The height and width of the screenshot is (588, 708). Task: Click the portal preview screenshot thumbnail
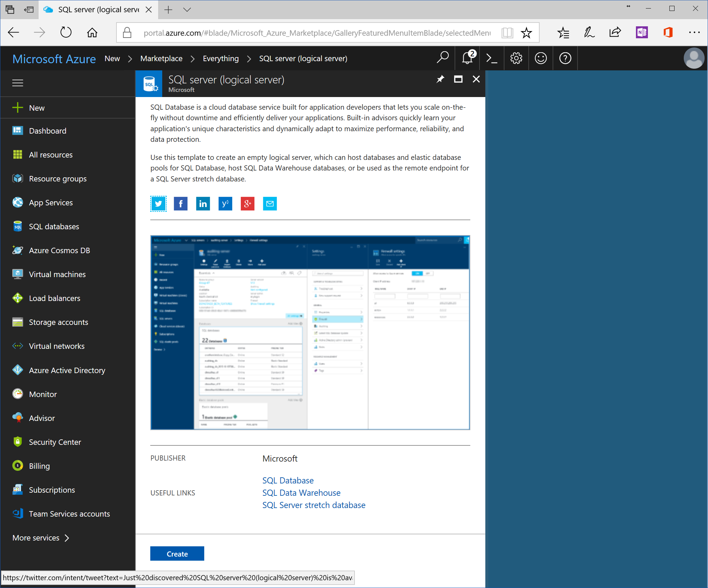tap(310, 332)
